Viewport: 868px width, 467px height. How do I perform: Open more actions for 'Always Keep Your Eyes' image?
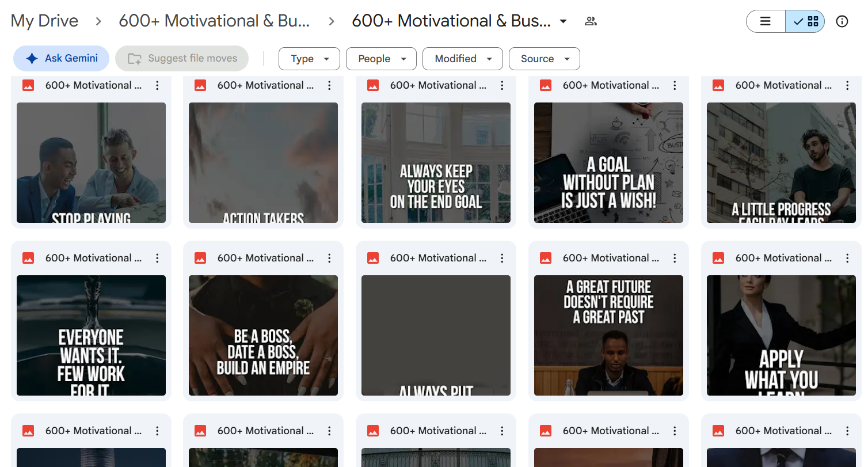tap(502, 86)
